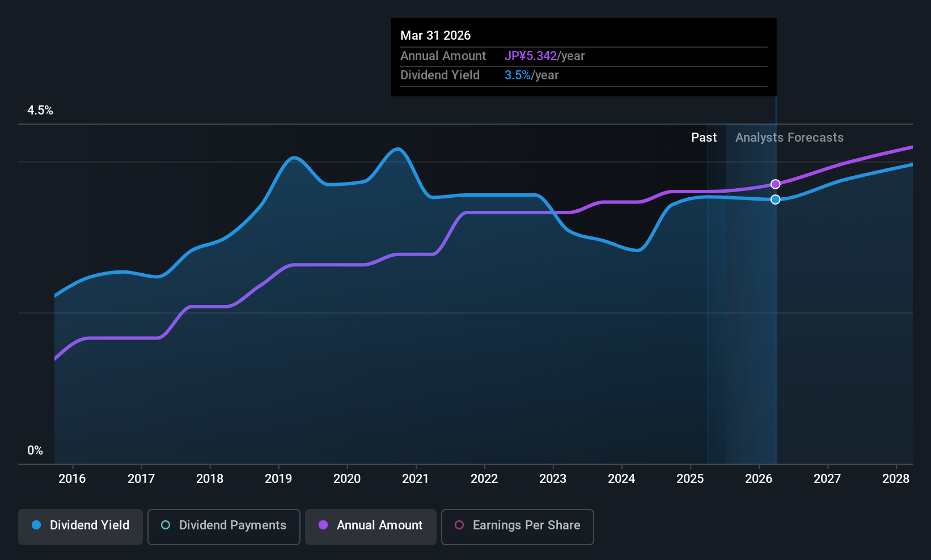
Task: Select the blue data point marker on chart
Action: tap(776, 200)
